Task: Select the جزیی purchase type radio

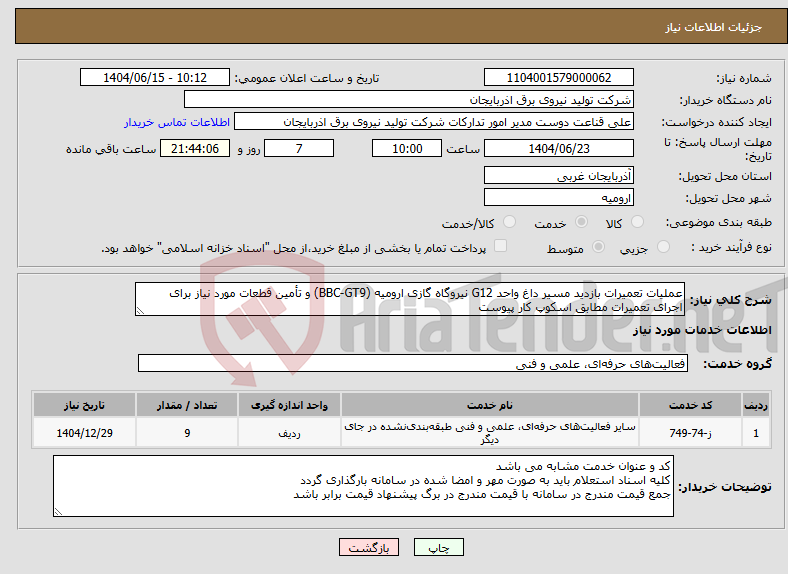Action: tap(663, 246)
